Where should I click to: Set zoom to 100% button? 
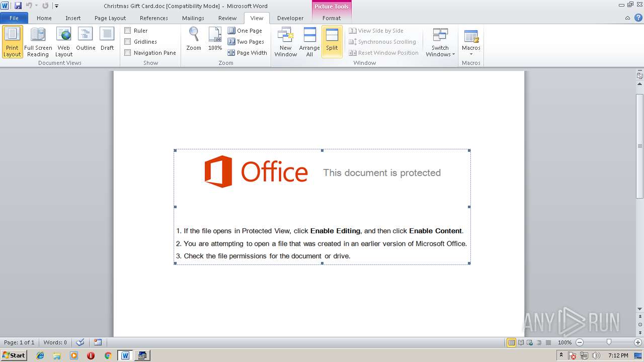point(215,39)
